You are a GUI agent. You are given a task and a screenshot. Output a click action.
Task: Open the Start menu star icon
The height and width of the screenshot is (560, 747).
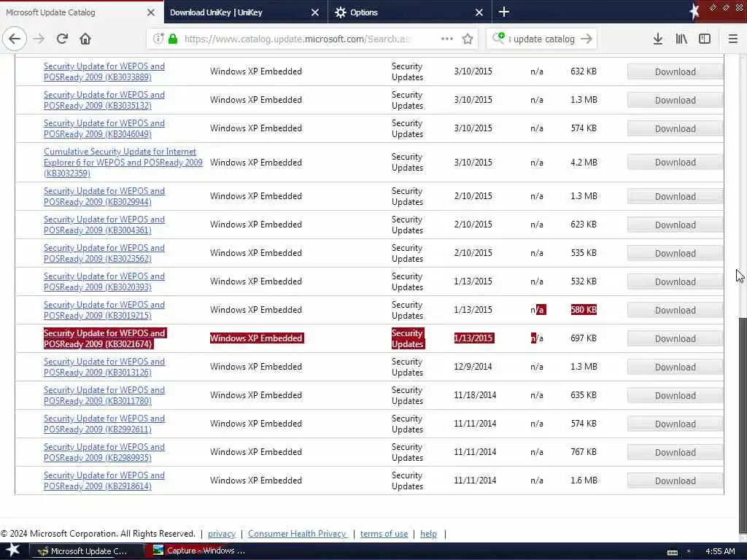pos(12,551)
